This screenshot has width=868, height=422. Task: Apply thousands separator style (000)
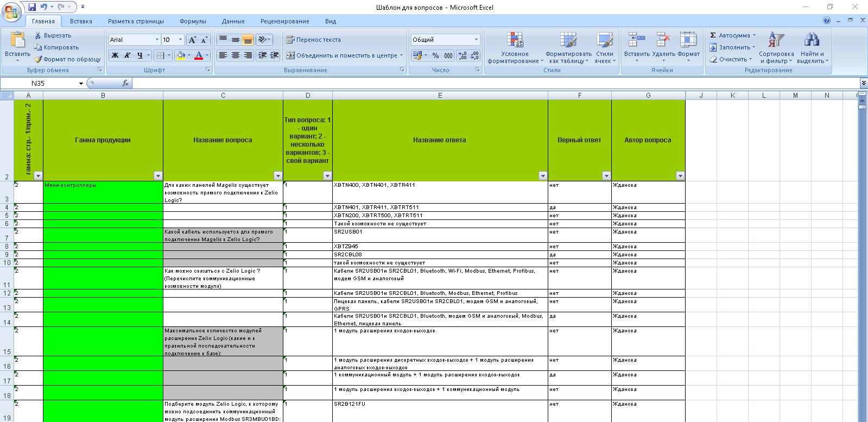tap(448, 55)
